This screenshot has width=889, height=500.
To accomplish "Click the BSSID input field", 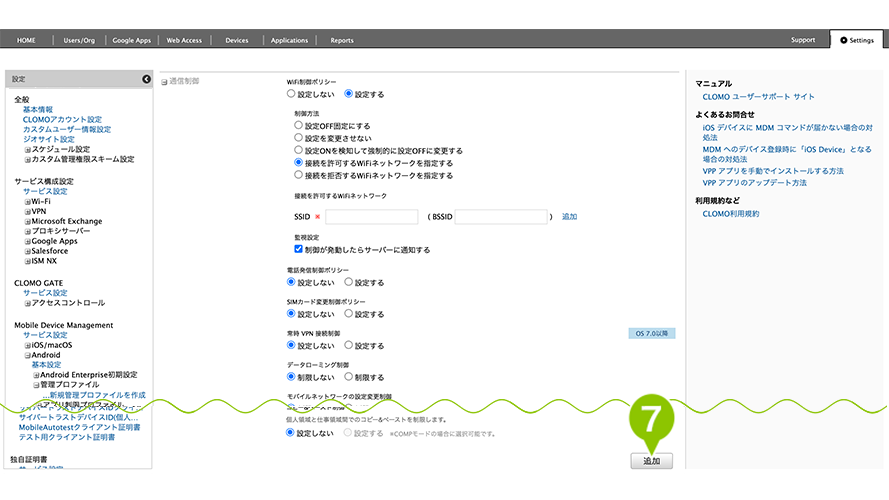I will coord(501,217).
